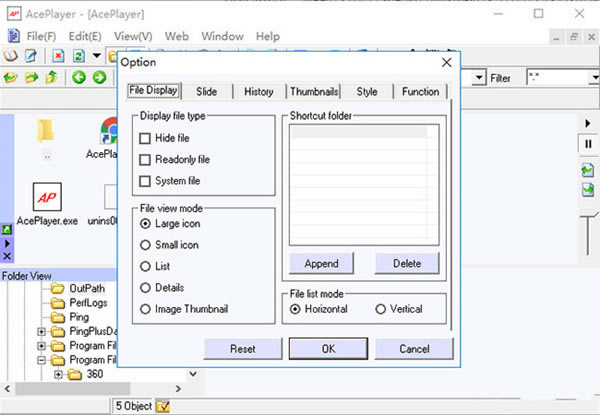The width and height of the screenshot is (600, 415).
Task: Click the Folder View scrollbar left arrow
Action: click(x=7, y=389)
